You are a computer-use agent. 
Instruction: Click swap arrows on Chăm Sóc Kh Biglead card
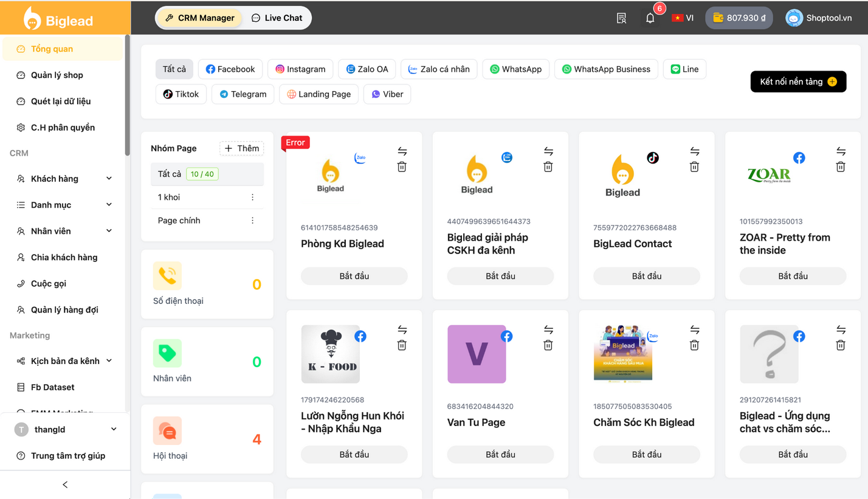[695, 330]
